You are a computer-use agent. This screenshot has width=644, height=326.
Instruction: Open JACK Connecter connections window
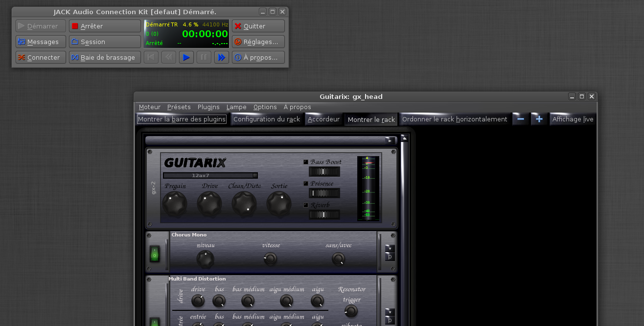[41, 57]
